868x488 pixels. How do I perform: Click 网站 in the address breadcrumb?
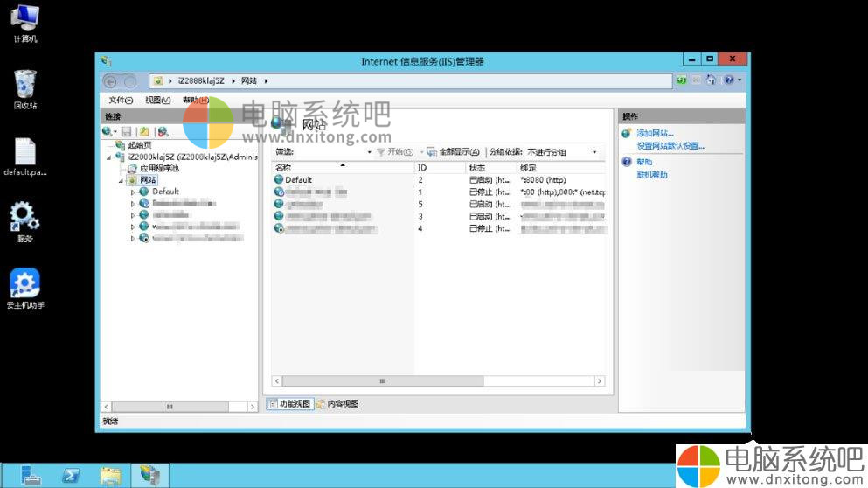(249, 81)
